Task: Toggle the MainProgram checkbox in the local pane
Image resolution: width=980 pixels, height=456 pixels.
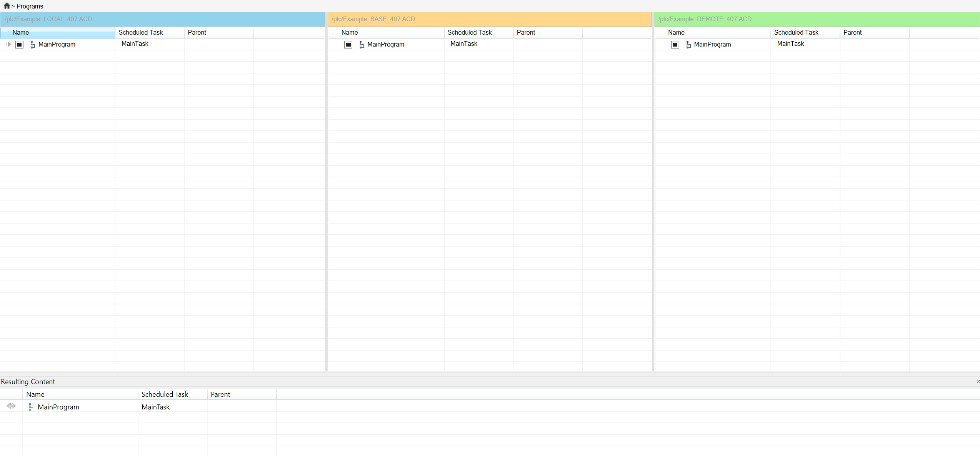Action: pyautogui.click(x=19, y=44)
